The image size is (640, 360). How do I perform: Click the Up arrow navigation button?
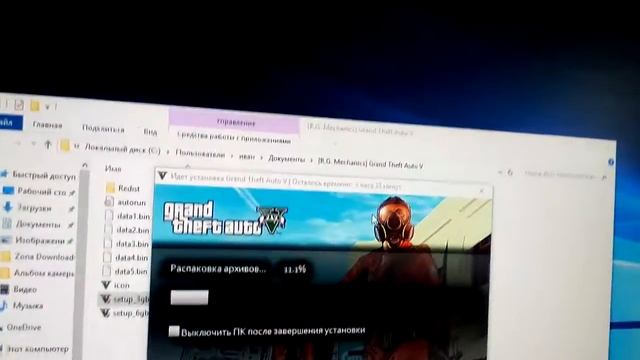click(48, 144)
